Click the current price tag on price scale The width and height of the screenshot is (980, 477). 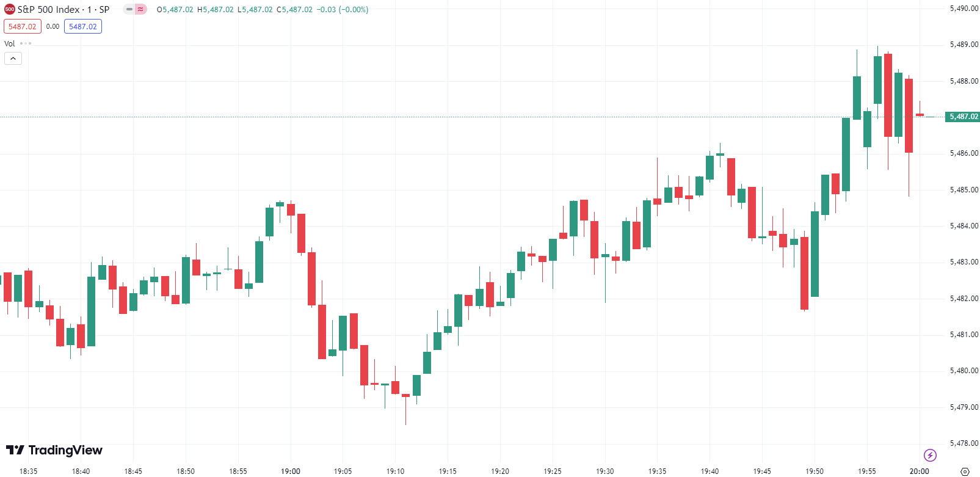[962, 116]
